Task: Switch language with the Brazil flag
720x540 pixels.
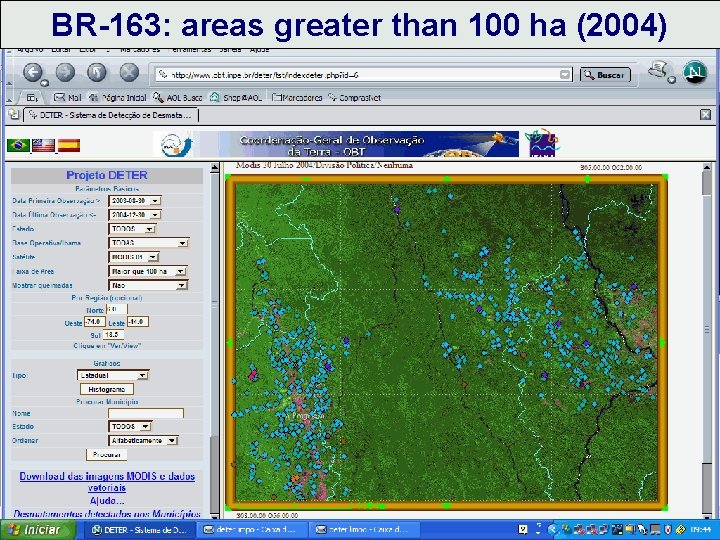Action: point(18,145)
